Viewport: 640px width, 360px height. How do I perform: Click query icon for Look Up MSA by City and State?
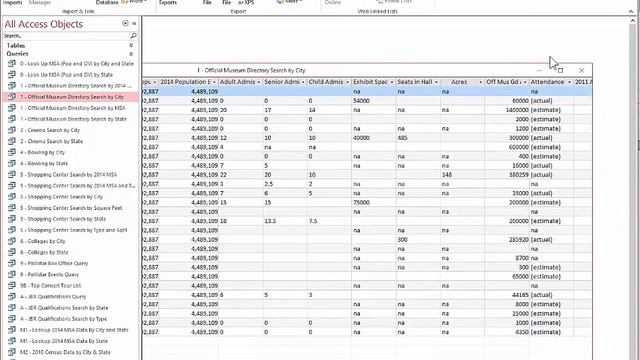12,64
